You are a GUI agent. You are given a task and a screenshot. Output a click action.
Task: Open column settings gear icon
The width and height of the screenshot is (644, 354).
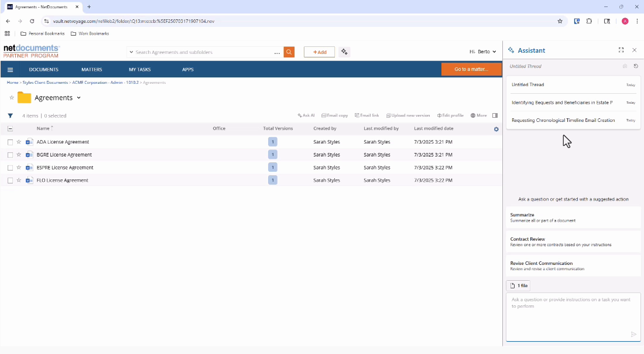496,129
